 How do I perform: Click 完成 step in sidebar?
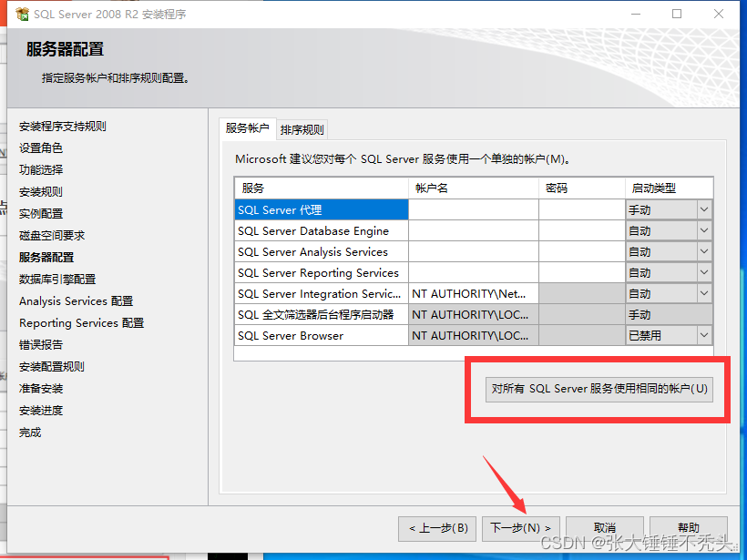pyautogui.click(x=30, y=433)
